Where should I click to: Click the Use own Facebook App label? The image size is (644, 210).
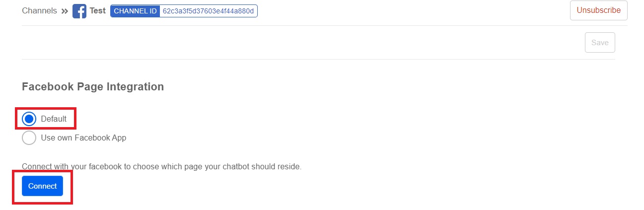[x=83, y=138]
